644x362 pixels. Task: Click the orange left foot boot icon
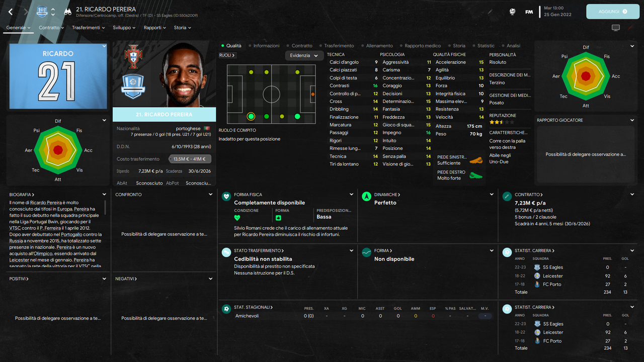[x=476, y=160]
